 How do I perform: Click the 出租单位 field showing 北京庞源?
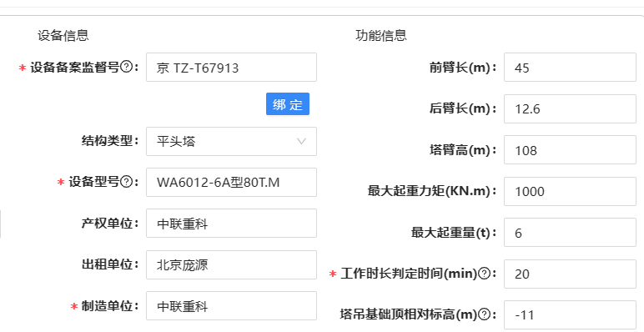231,264
